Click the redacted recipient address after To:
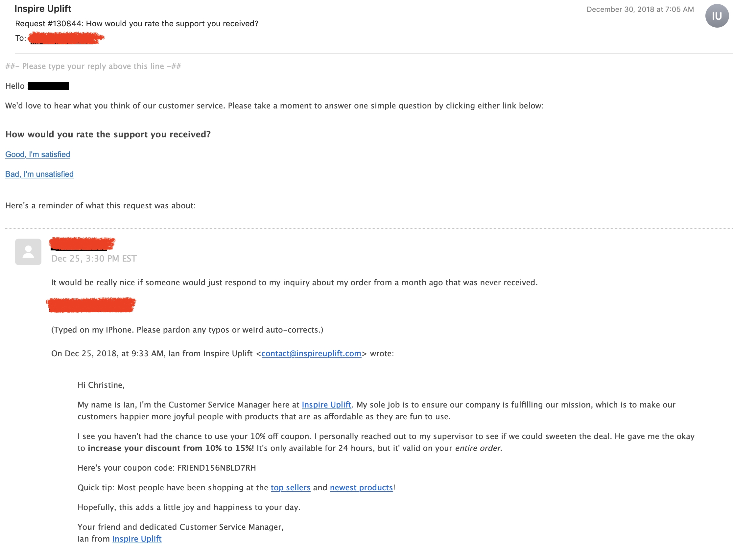 point(66,38)
